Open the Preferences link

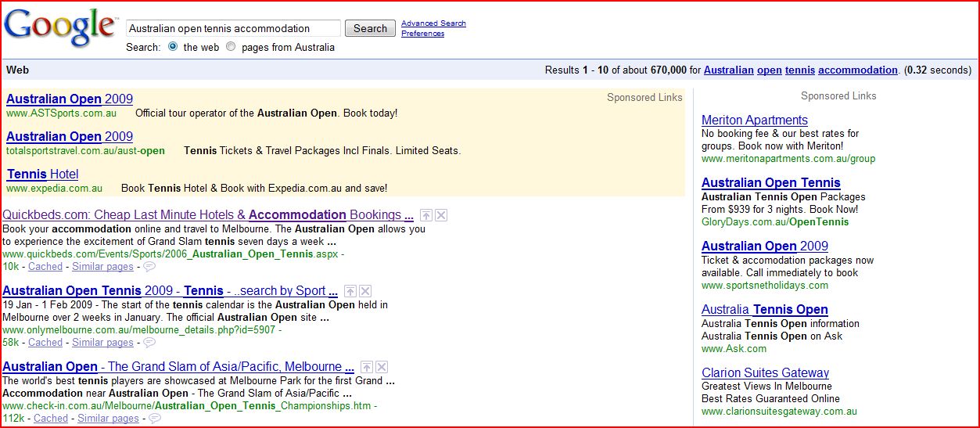[x=422, y=34]
